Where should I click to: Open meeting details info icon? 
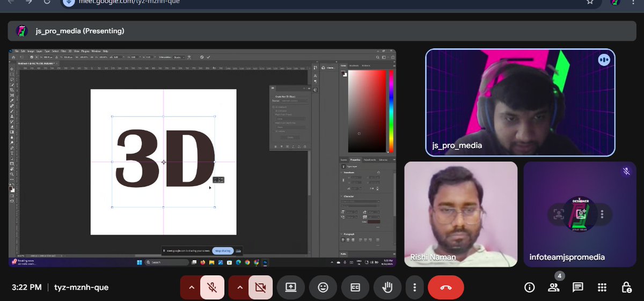pyautogui.click(x=530, y=288)
